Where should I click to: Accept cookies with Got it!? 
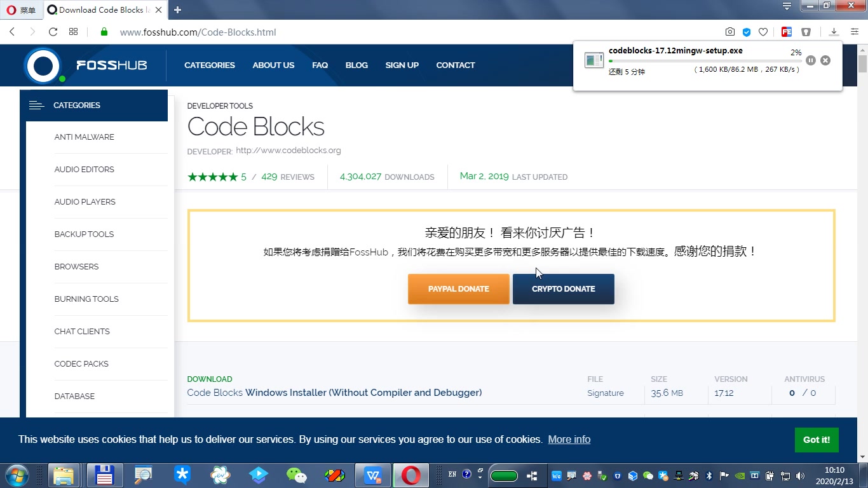tap(817, 440)
